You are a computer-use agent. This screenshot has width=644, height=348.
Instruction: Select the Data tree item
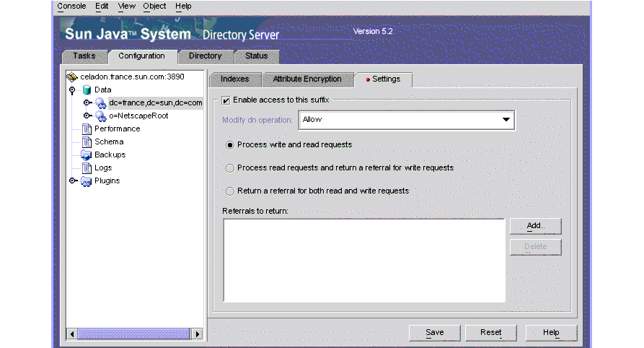click(x=102, y=90)
